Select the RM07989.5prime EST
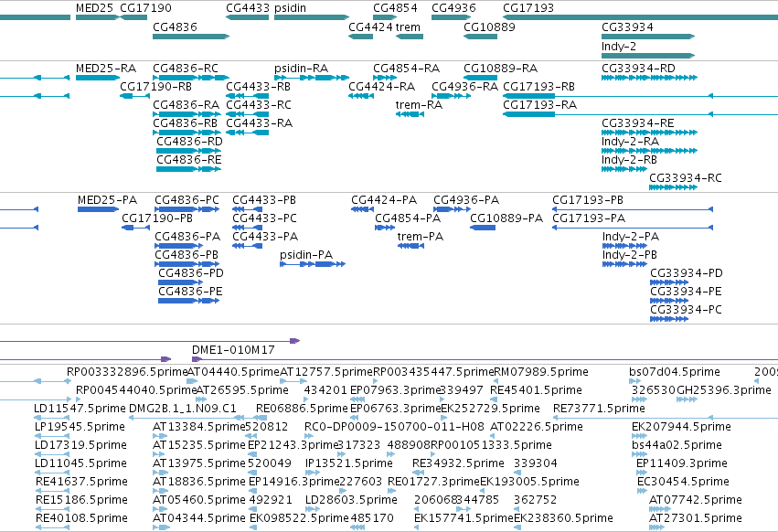778x532 pixels. click(x=541, y=372)
